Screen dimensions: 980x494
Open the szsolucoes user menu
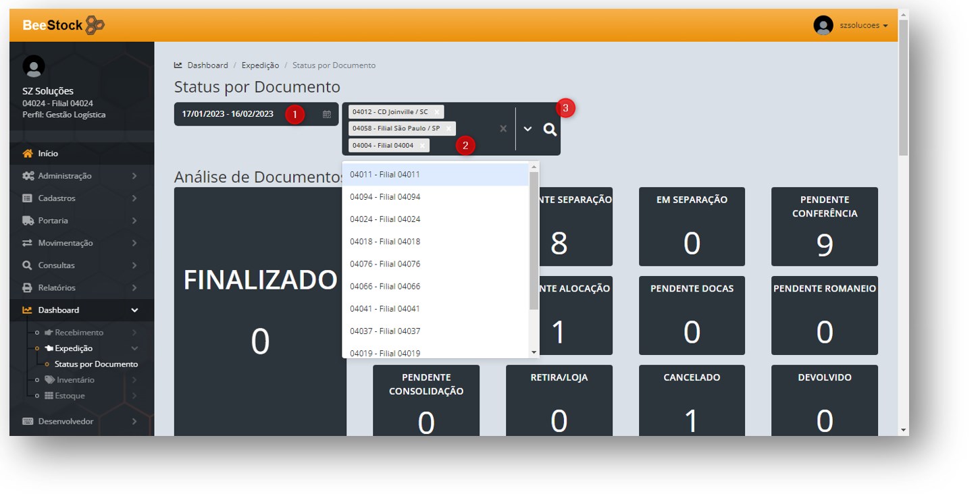862,26
